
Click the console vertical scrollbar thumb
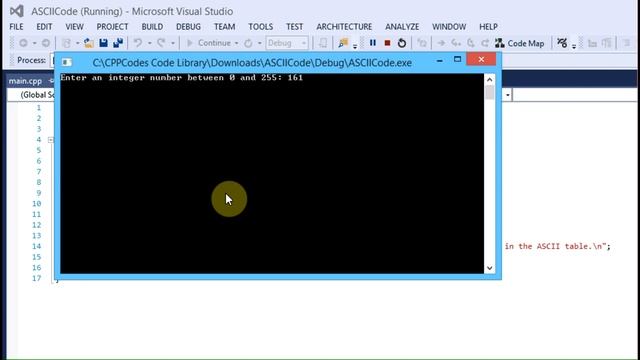click(489, 92)
